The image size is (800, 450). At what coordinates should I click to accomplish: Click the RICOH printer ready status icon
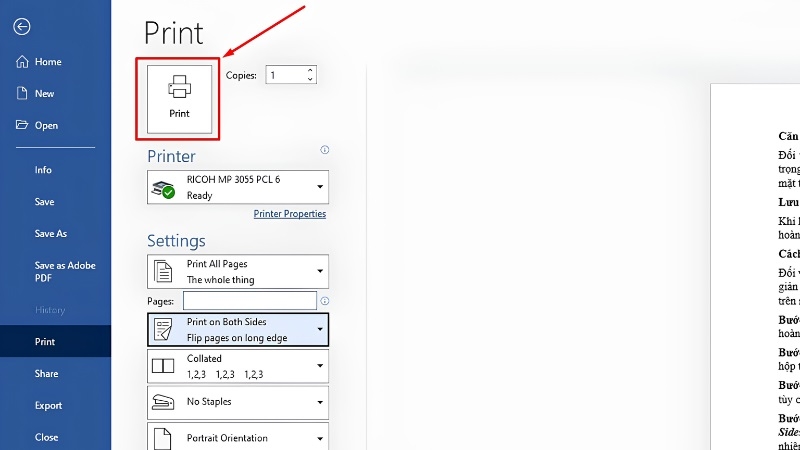point(163,189)
